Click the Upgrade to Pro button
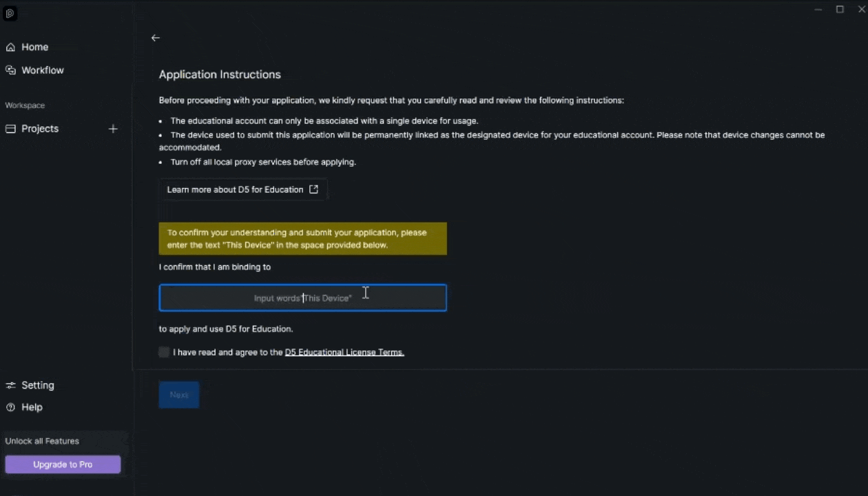This screenshot has height=496, width=868. click(x=63, y=464)
